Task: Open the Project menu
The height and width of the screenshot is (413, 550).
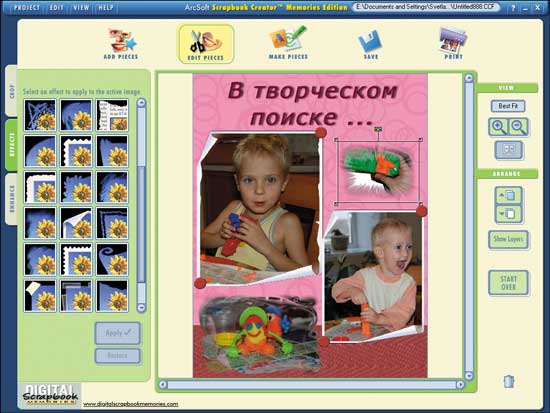Action: (27, 7)
